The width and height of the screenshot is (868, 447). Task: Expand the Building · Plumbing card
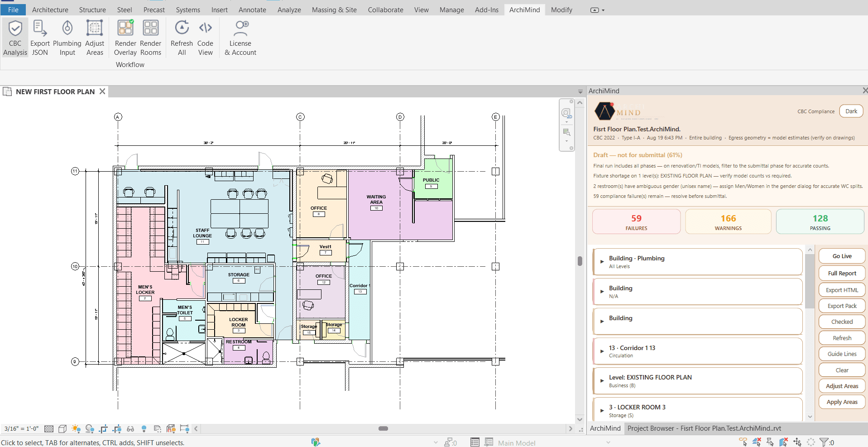[697, 262]
